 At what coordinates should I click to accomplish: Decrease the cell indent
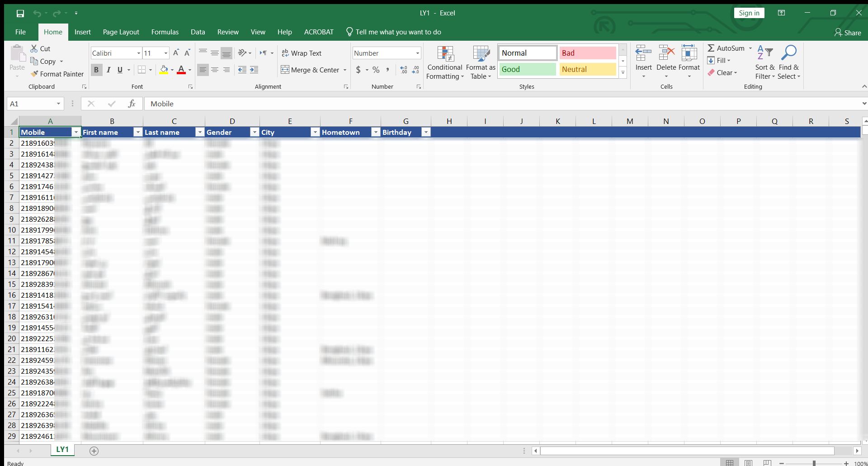coord(242,70)
